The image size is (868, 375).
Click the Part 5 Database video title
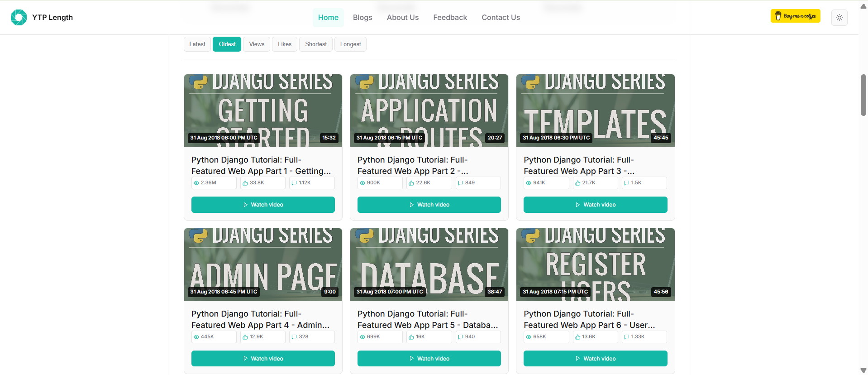[x=428, y=319]
